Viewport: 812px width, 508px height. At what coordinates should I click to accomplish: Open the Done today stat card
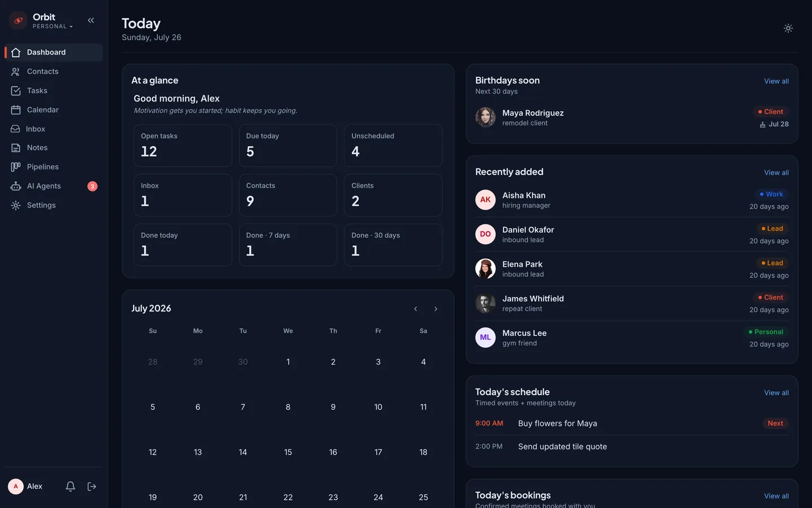tap(183, 245)
